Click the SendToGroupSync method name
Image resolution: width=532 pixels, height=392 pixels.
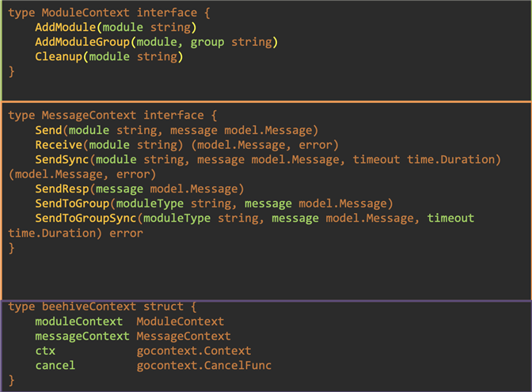pos(85,219)
